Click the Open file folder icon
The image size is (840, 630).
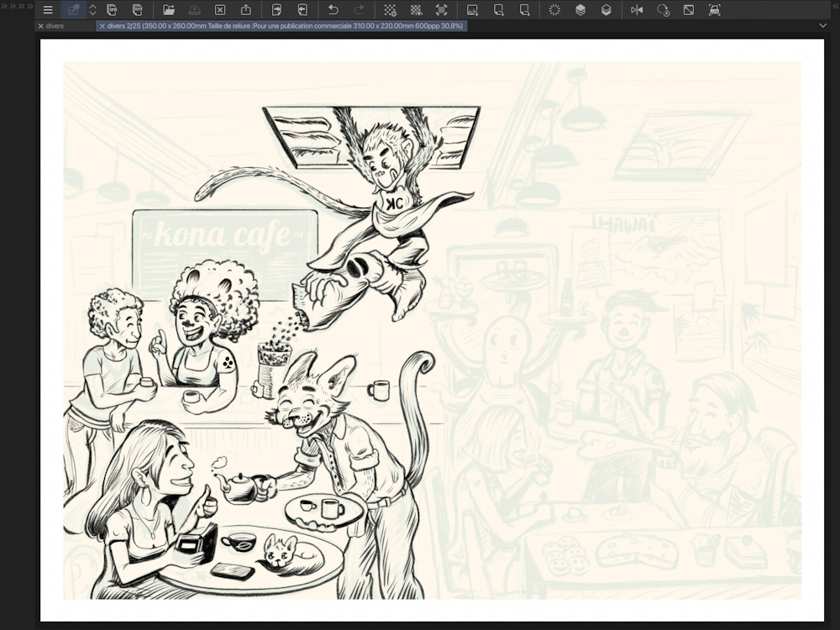169,10
